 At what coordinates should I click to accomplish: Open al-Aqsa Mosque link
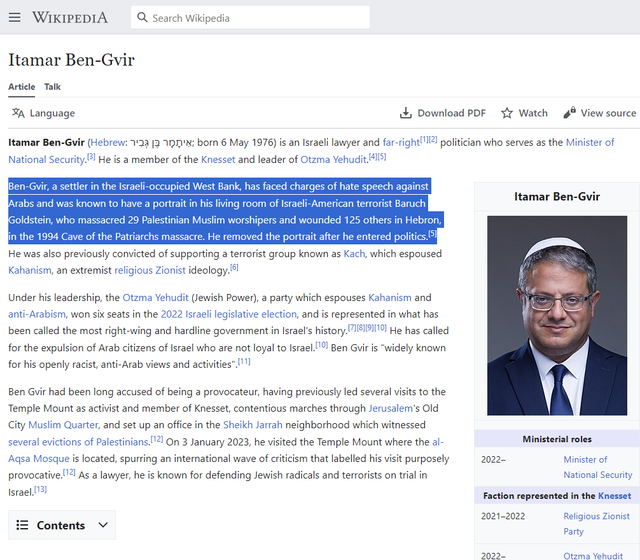pyautogui.click(x=39, y=459)
